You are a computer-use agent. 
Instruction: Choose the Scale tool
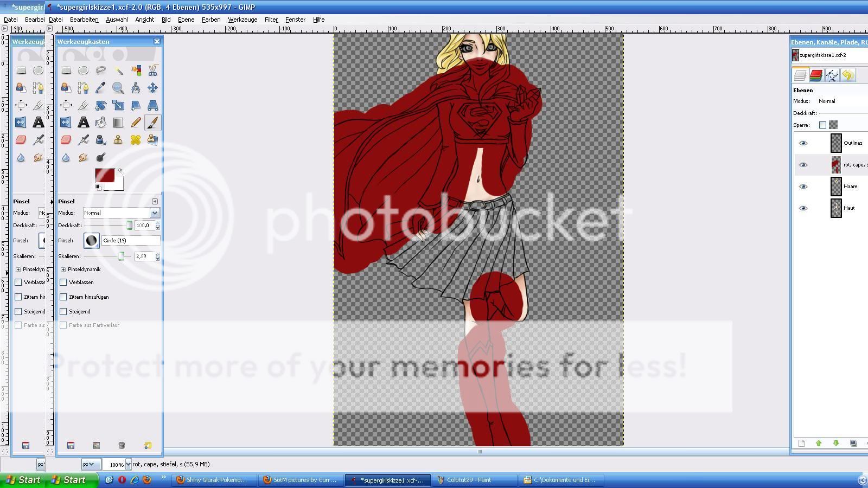118,105
